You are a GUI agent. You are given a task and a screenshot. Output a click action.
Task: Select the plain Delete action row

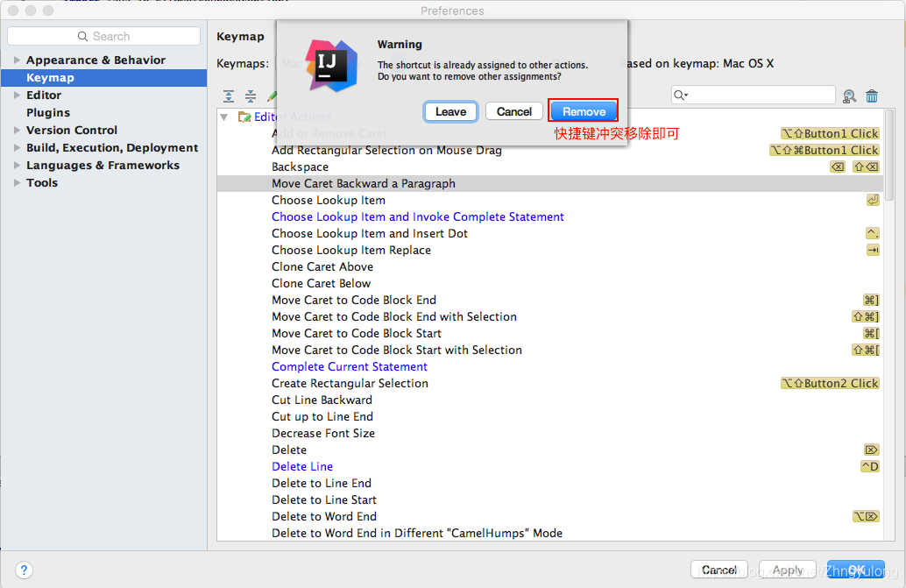pos(289,450)
